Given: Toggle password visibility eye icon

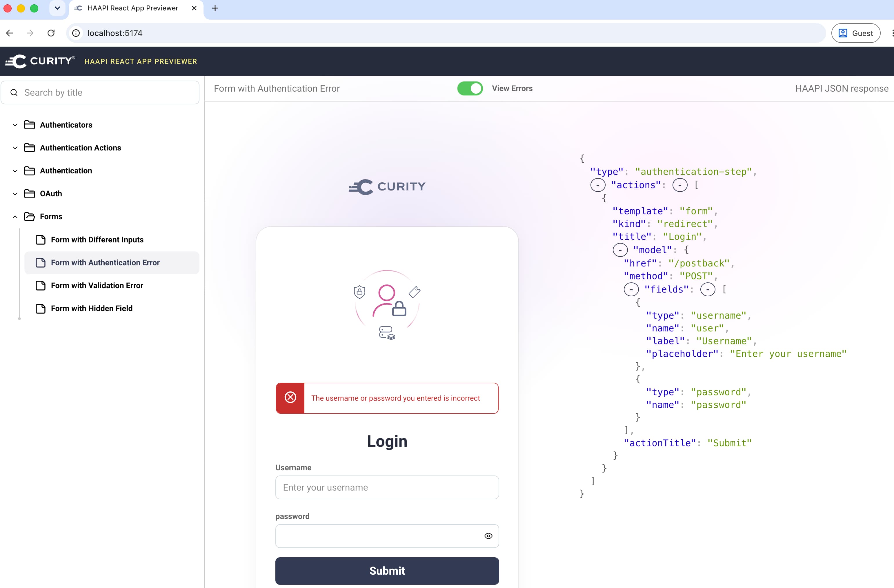Looking at the screenshot, I should [x=488, y=536].
